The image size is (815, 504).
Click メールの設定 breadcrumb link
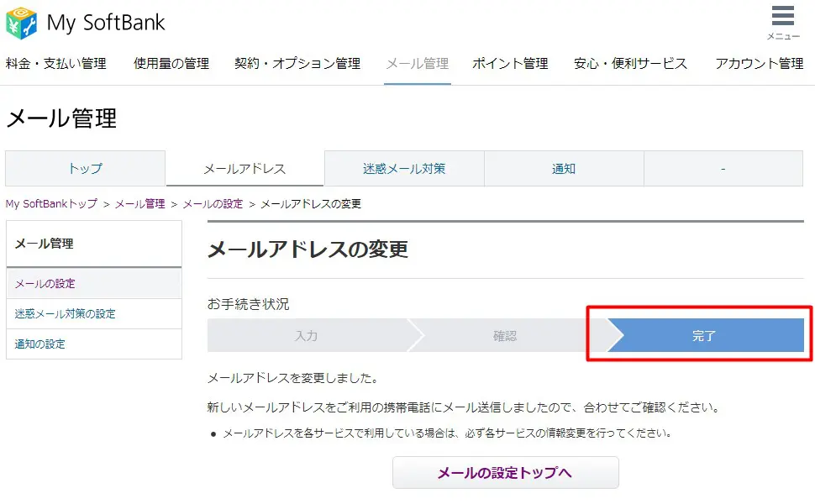click(213, 204)
